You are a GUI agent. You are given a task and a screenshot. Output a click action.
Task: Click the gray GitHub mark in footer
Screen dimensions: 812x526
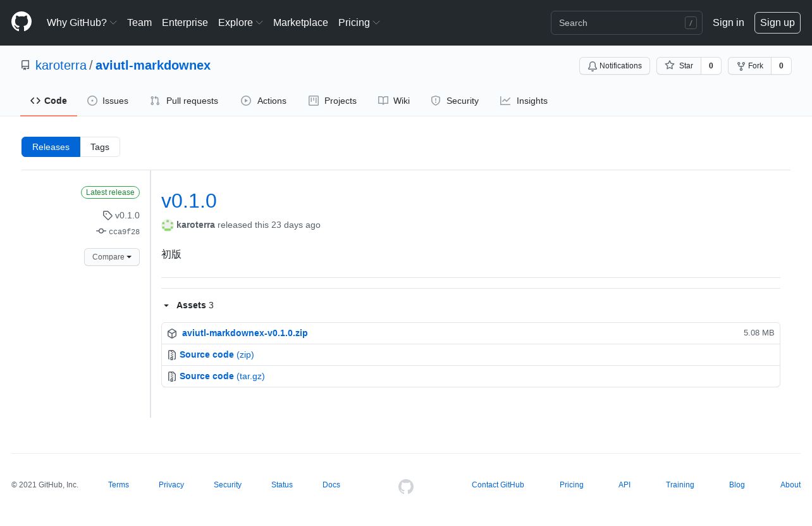[406, 486]
